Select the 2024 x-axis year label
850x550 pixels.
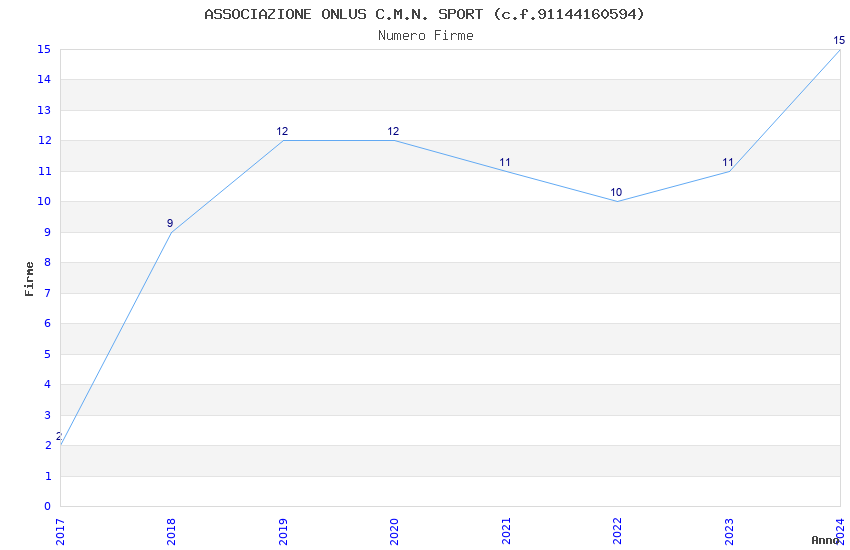pyautogui.click(x=840, y=532)
